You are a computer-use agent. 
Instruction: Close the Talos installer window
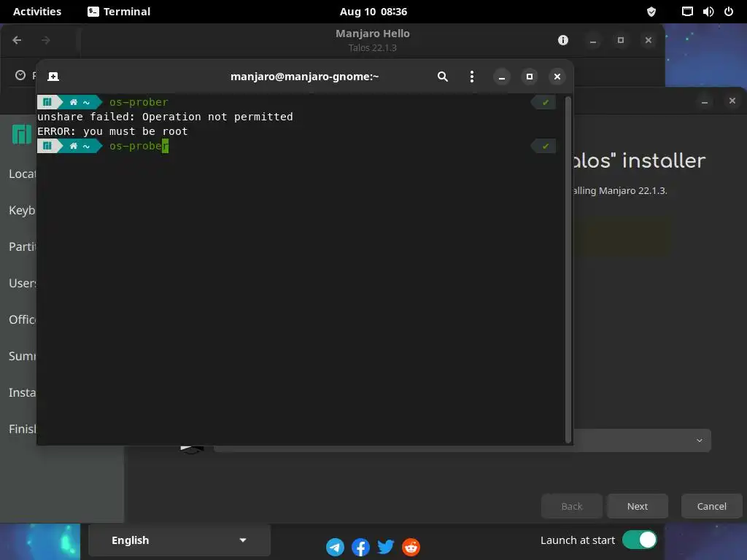[732, 101]
